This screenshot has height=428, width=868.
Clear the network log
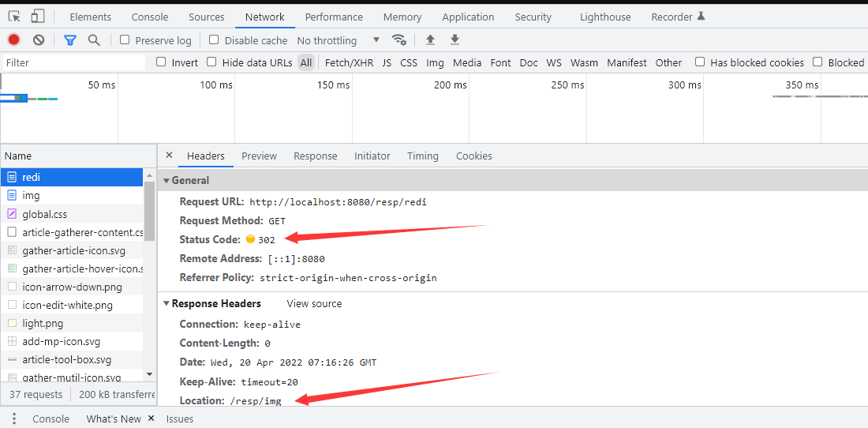pyautogui.click(x=39, y=40)
